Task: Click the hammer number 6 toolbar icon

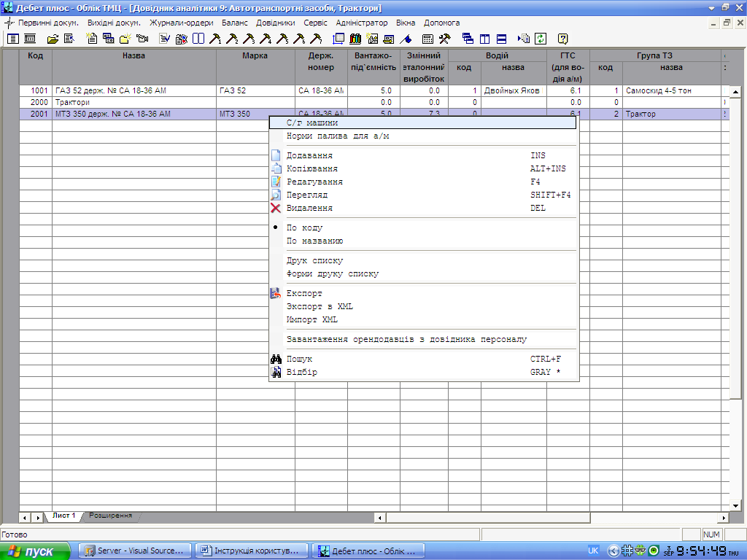Action: click(299, 39)
